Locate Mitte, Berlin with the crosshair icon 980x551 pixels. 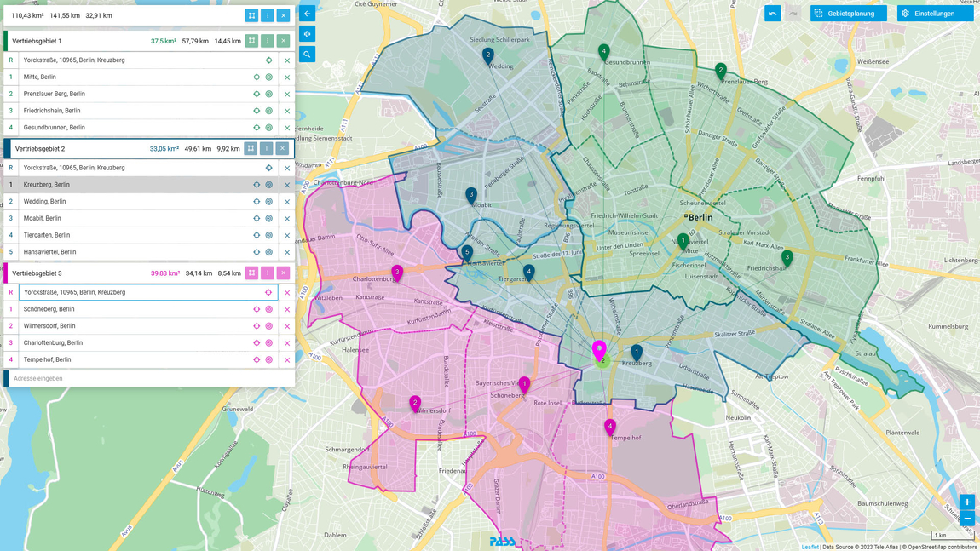[257, 77]
